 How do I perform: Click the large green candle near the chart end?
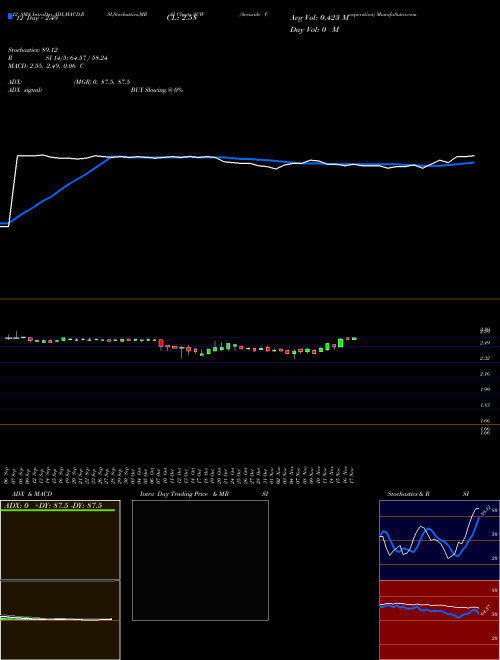340,343
